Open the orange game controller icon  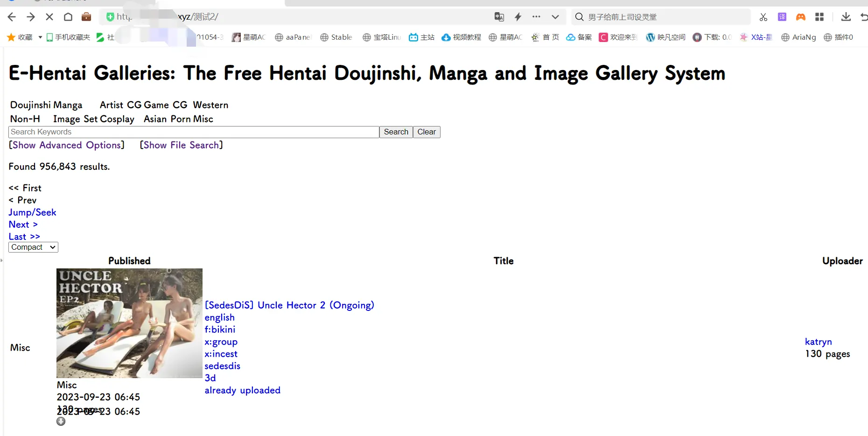click(x=801, y=17)
